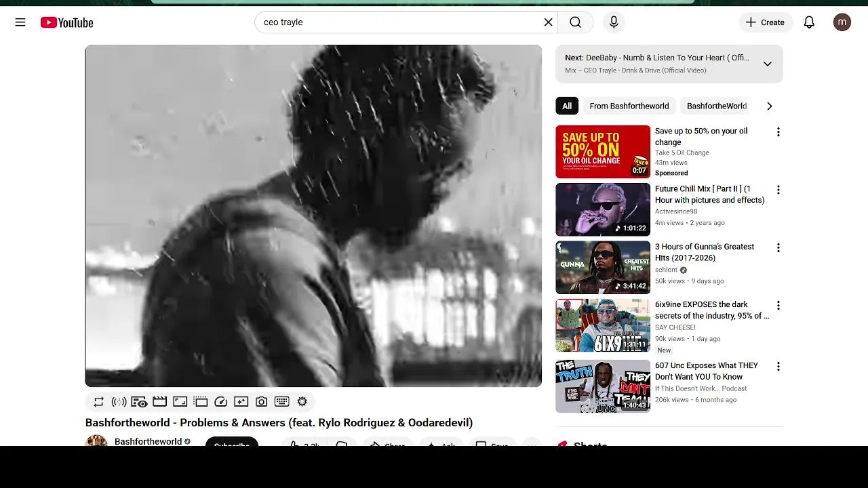Select the From Bashfortheworld chip
Screen dimensions: 868x488
(629, 106)
